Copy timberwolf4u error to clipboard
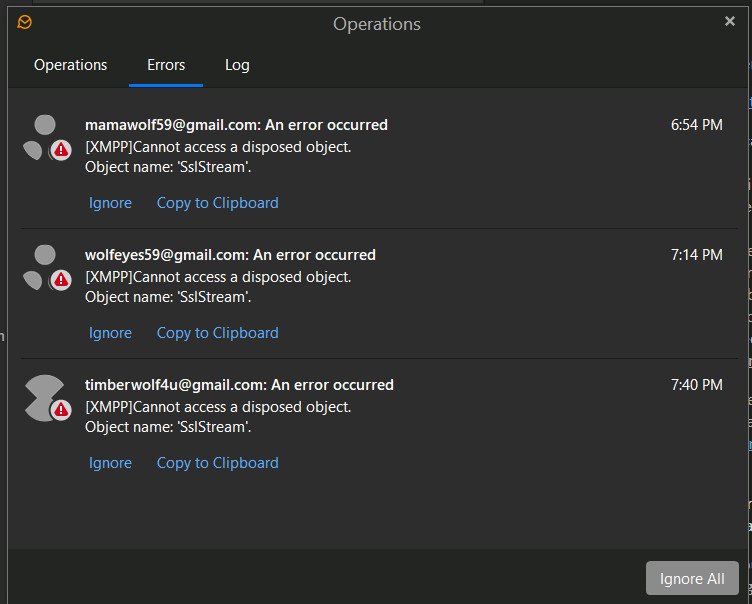 point(217,463)
